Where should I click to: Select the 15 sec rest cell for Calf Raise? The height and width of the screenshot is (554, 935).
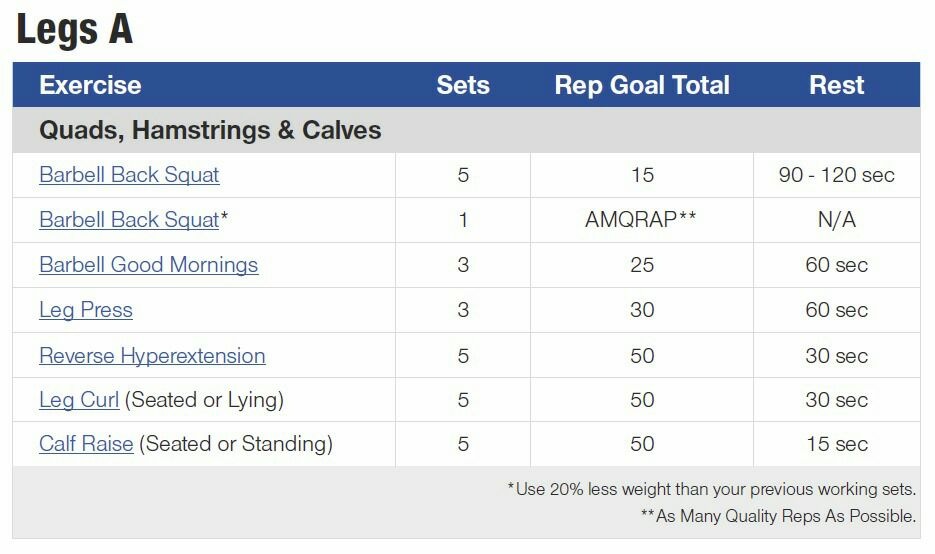click(x=837, y=444)
